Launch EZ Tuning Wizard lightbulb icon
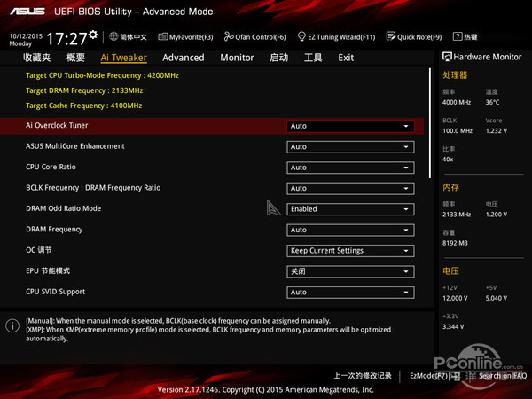 [x=301, y=36]
